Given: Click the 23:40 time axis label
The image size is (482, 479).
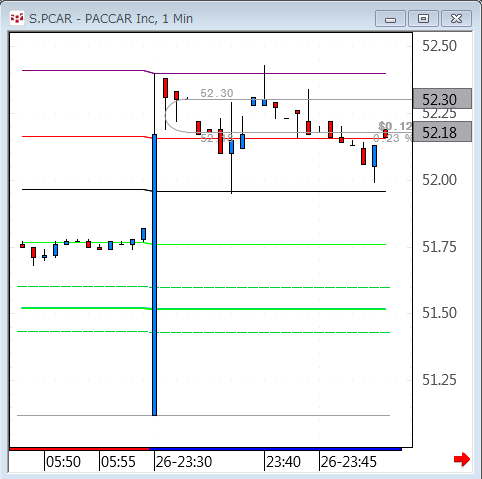Looking at the screenshot, I should [x=283, y=462].
